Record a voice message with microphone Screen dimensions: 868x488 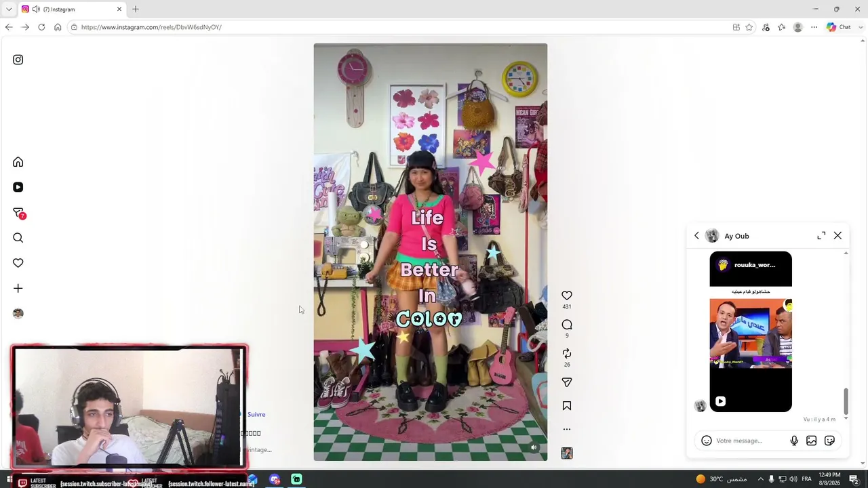point(794,441)
